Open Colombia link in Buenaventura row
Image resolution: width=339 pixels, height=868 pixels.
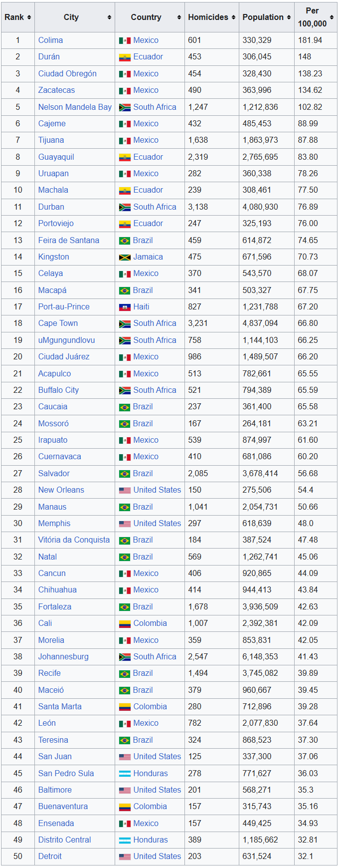point(150,807)
